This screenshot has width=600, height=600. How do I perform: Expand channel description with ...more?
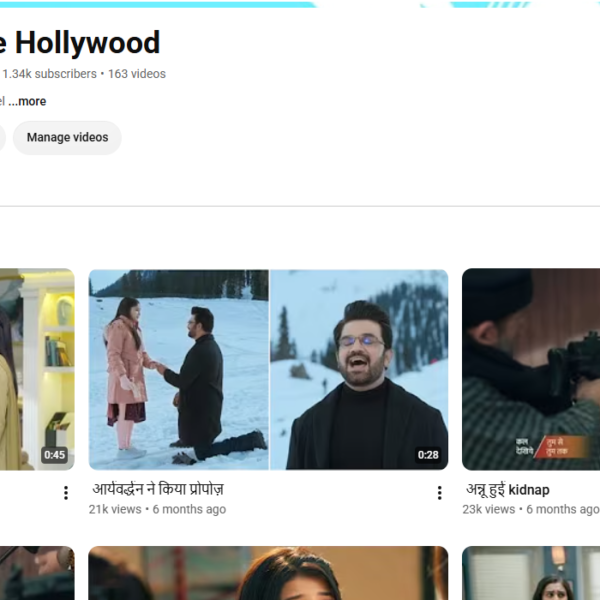click(27, 101)
